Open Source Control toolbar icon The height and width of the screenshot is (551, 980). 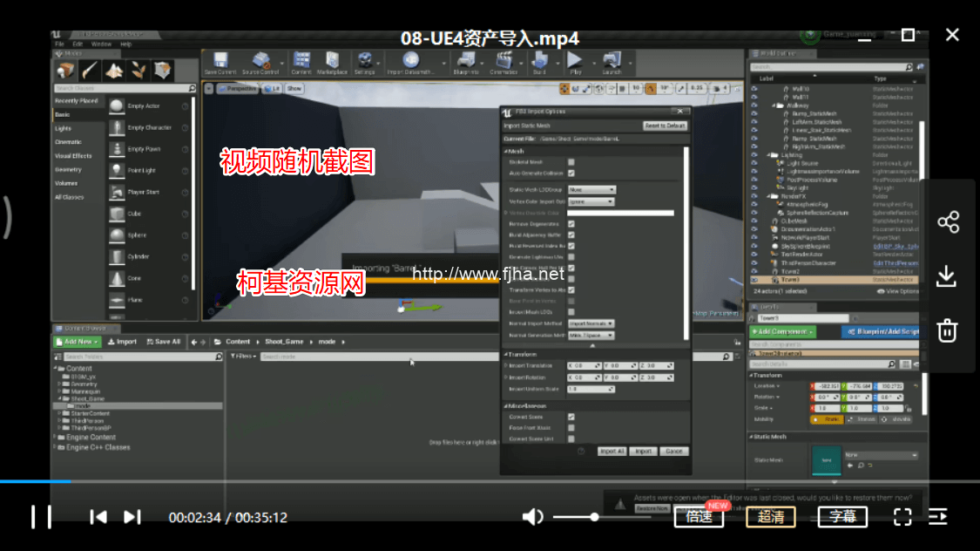260,63
